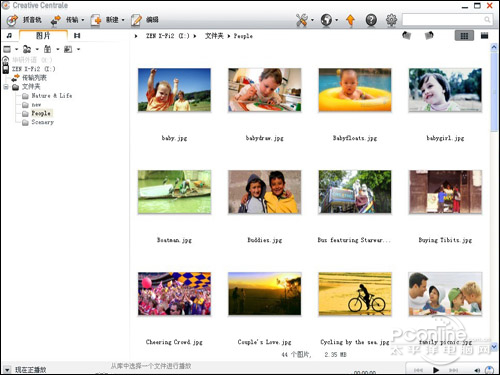Select the Buddies.jpg thumbnail

click(x=265, y=192)
